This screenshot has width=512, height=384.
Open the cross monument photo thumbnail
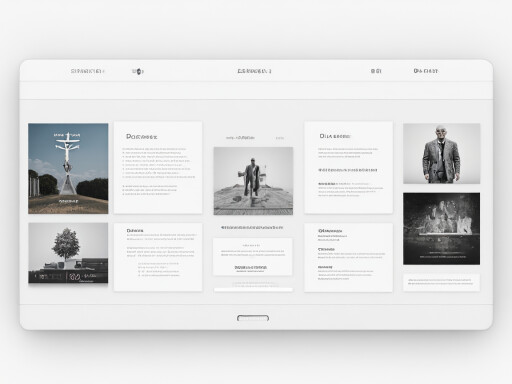[68, 168]
